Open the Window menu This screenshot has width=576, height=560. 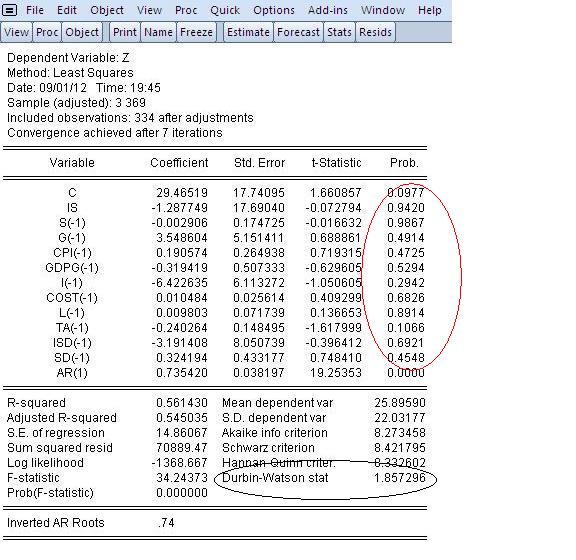[x=383, y=10]
